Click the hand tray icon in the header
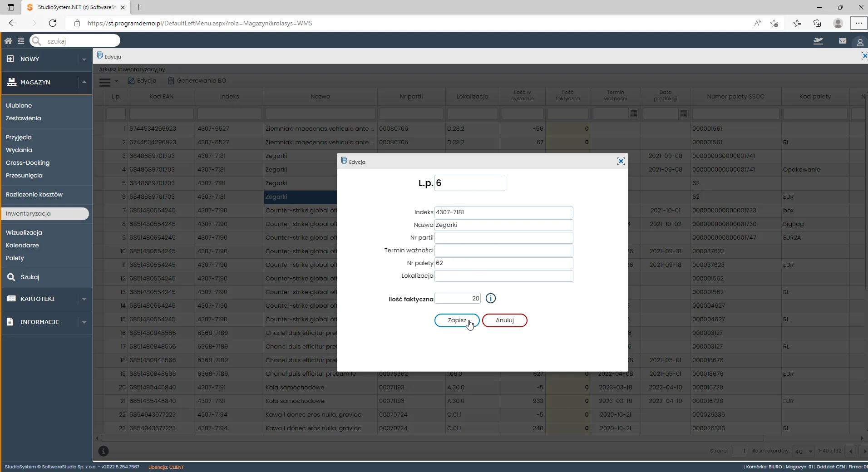The height and width of the screenshot is (472, 868). tap(818, 41)
